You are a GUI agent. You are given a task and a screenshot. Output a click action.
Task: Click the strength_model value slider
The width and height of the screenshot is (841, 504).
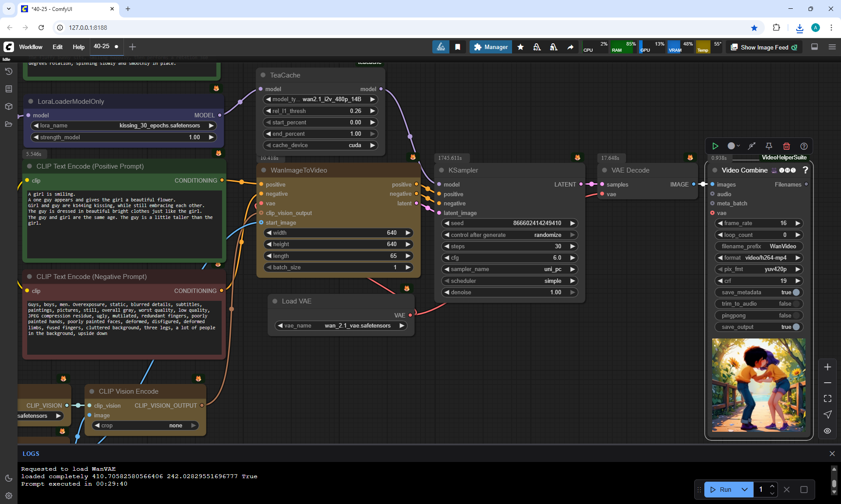(x=124, y=137)
